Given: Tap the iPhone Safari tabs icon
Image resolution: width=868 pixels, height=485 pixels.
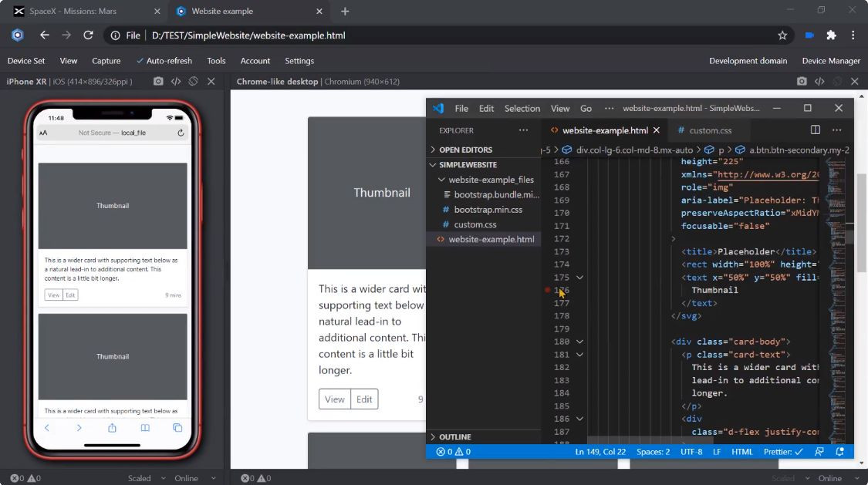Looking at the screenshot, I should tap(177, 427).
